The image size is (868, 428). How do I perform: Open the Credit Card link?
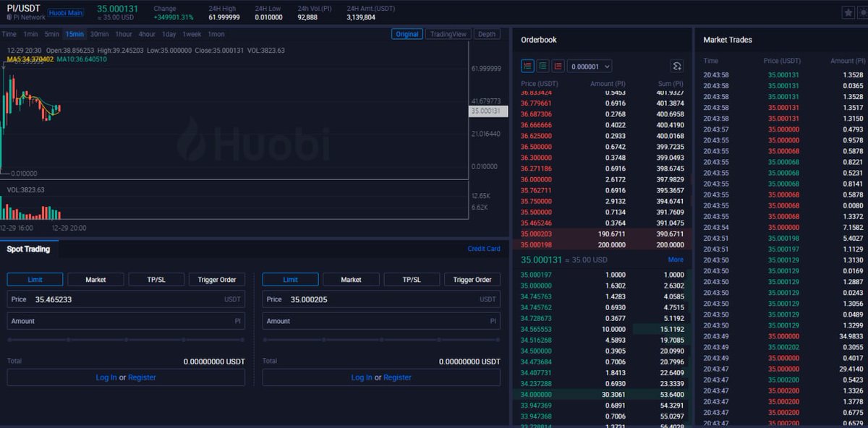tap(484, 249)
